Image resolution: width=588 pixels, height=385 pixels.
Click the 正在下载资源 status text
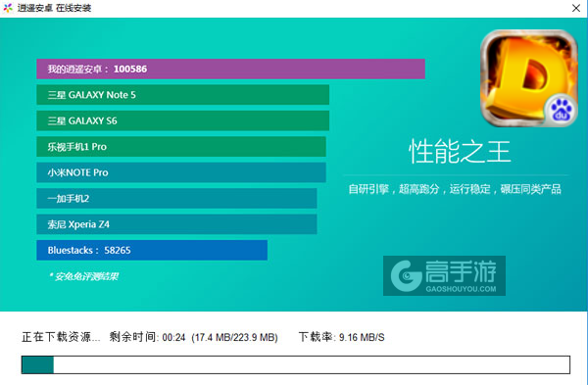click(x=61, y=337)
